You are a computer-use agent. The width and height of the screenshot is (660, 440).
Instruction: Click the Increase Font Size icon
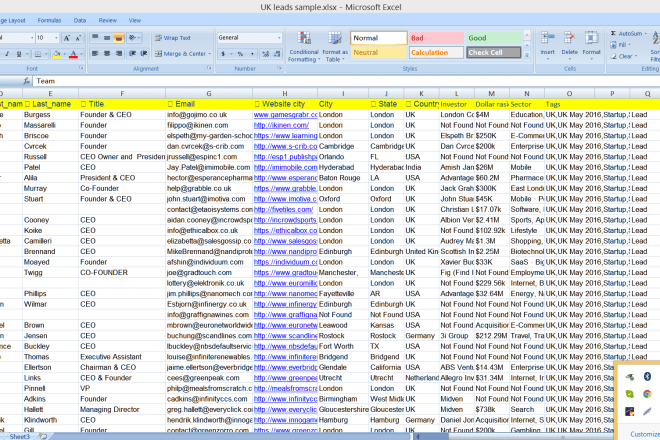pos(67,38)
